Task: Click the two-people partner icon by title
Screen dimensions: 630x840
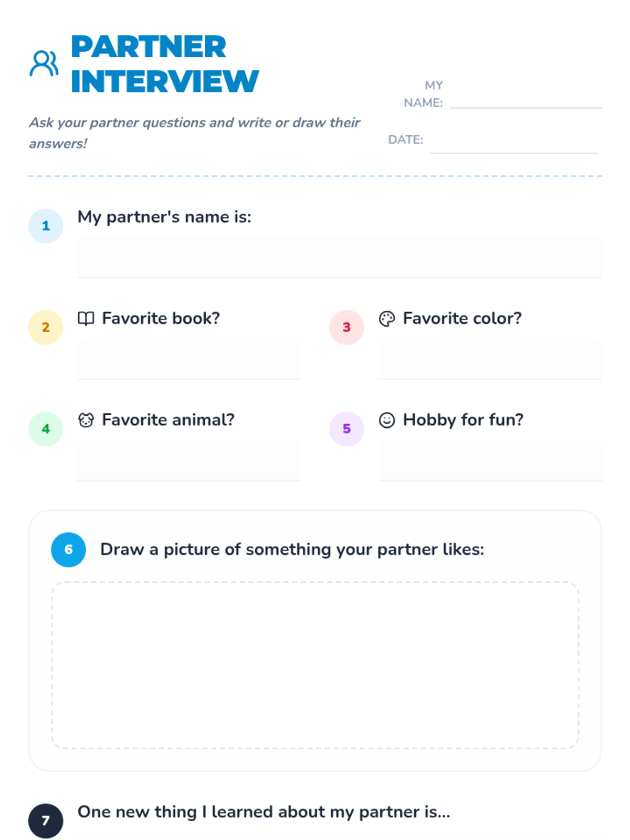Action: click(x=44, y=64)
